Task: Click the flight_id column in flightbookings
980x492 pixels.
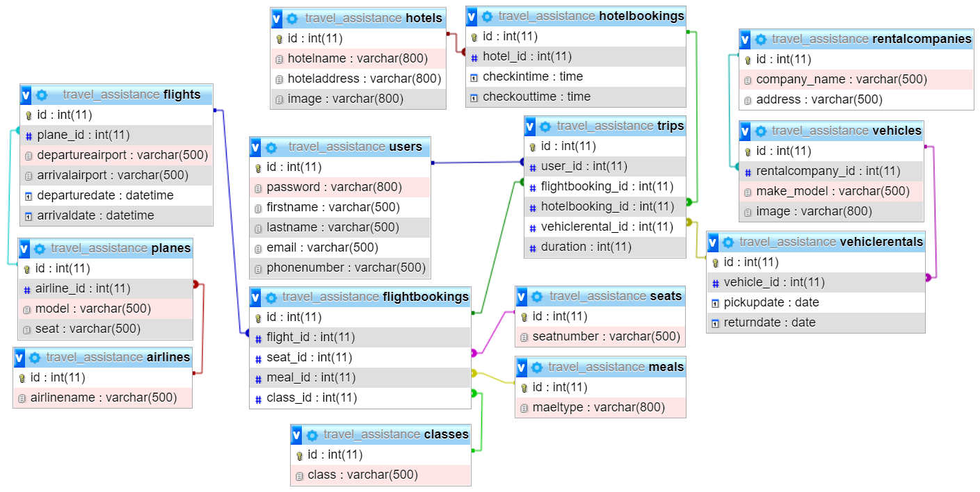Action: (x=310, y=337)
